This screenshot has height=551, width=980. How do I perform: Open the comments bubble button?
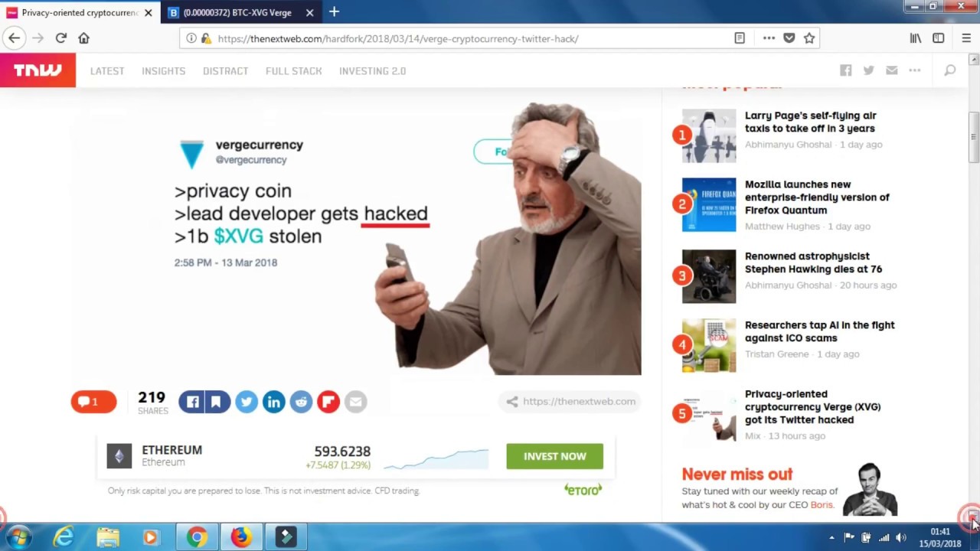point(93,401)
